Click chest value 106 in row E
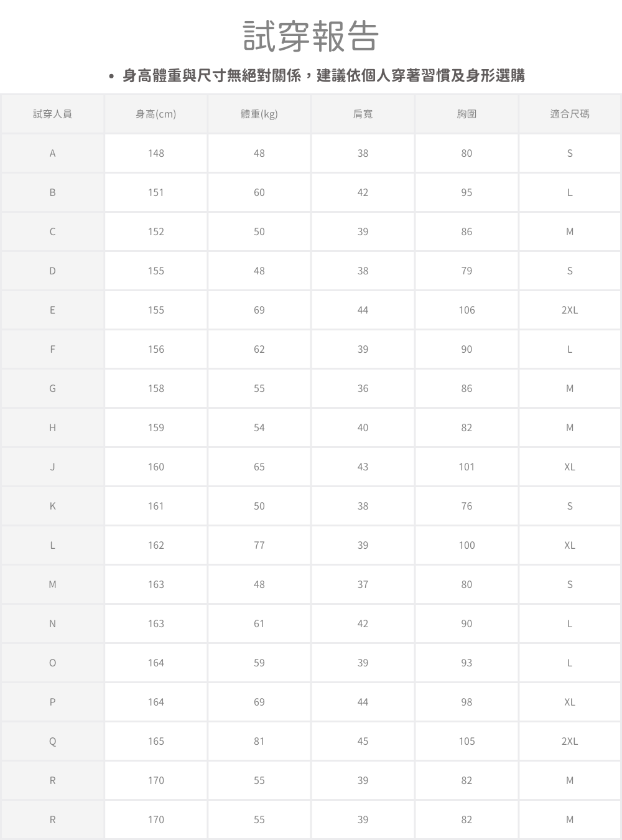Screen dimensions: 622x840 466,310
